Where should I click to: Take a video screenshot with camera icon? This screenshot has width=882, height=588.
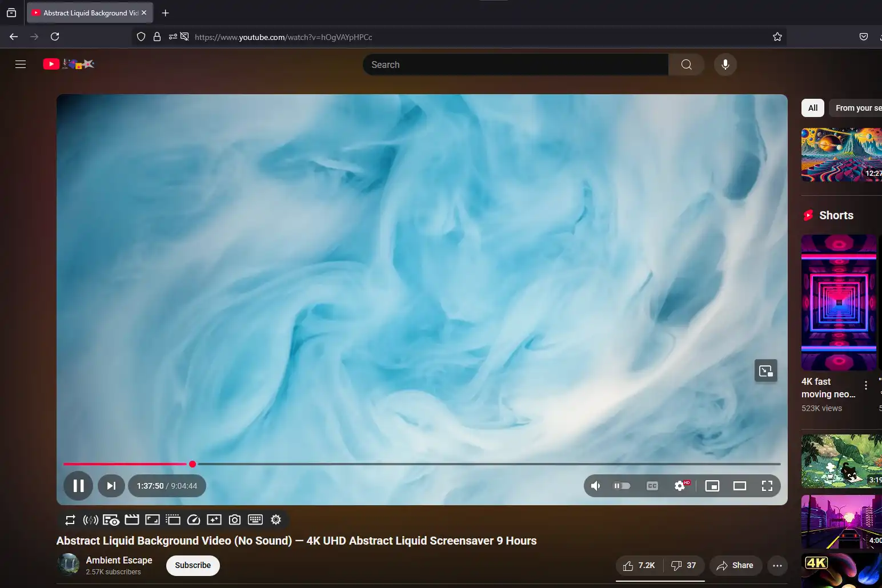tap(234, 520)
